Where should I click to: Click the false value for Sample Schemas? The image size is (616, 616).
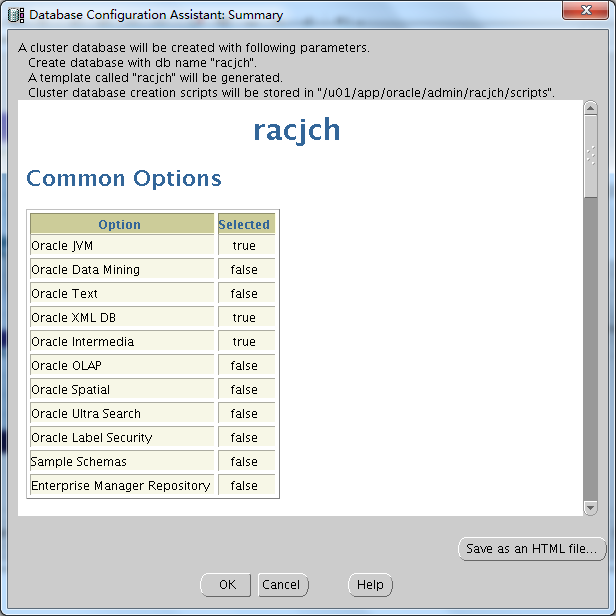(x=246, y=462)
